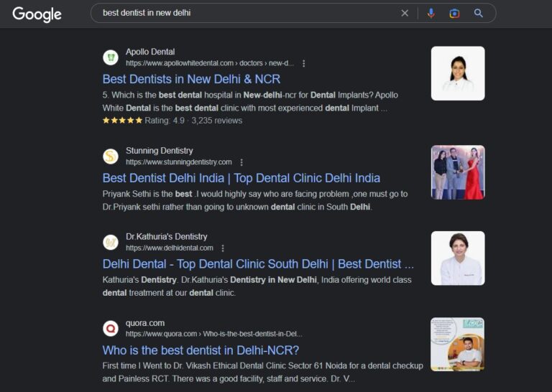Click the quora.com URL breadcrumb path
Image resolution: width=552 pixels, height=392 pixels.
pyautogui.click(x=214, y=334)
